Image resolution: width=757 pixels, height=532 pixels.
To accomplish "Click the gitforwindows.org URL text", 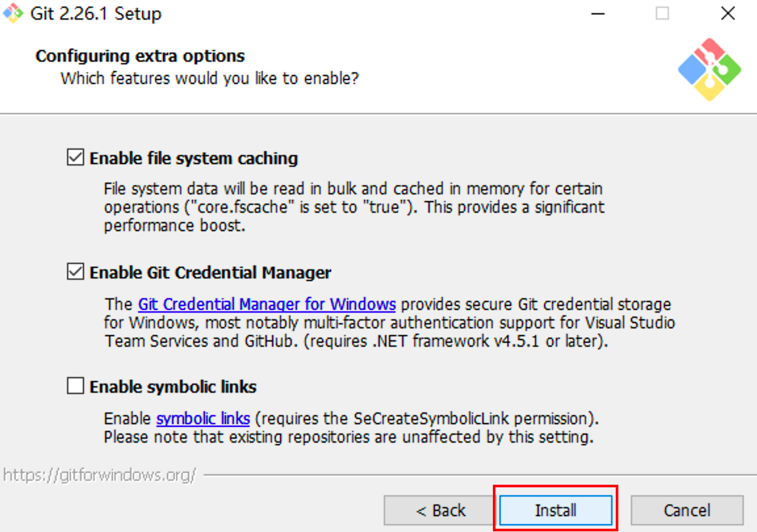I will [x=99, y=474].
